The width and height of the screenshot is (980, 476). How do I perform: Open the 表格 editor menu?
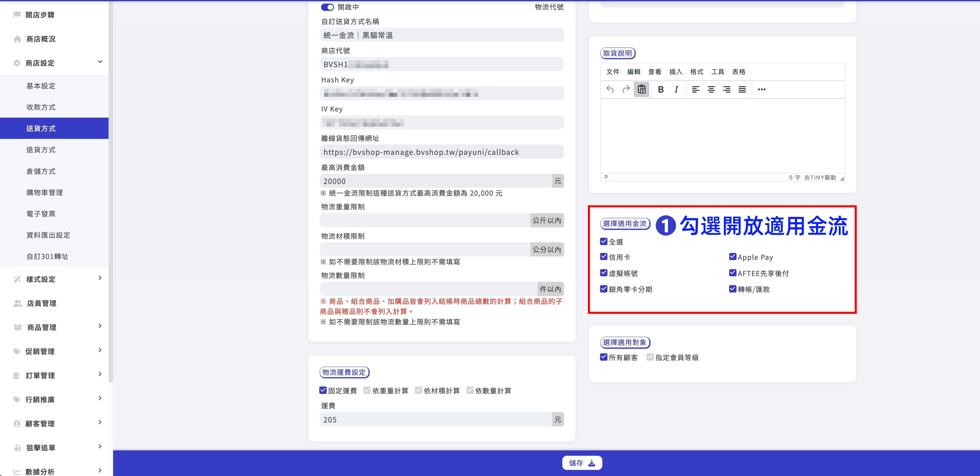tap(739, 71)
